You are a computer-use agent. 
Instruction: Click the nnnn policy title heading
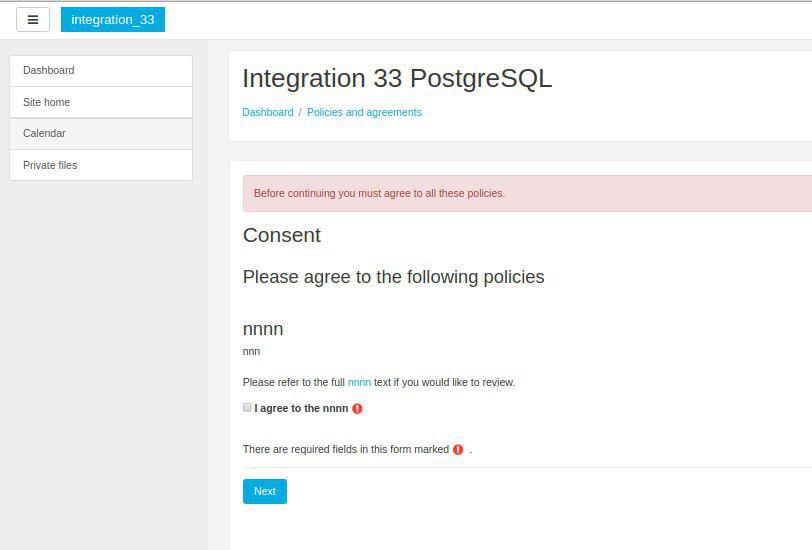point(263,329)
